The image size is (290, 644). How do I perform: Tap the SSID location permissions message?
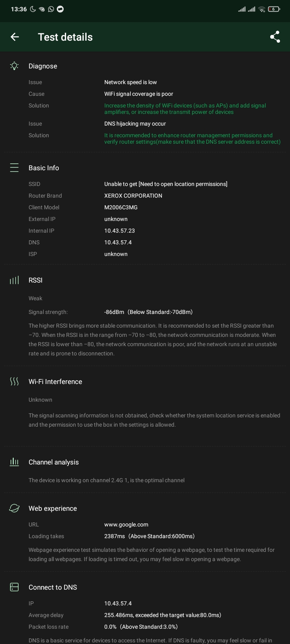point(166,184)
